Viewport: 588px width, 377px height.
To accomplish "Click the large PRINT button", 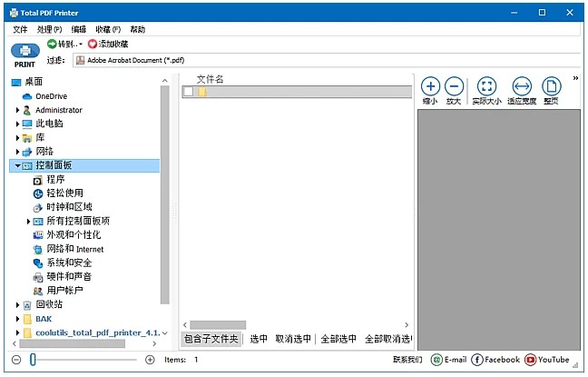I will [24, 54].
